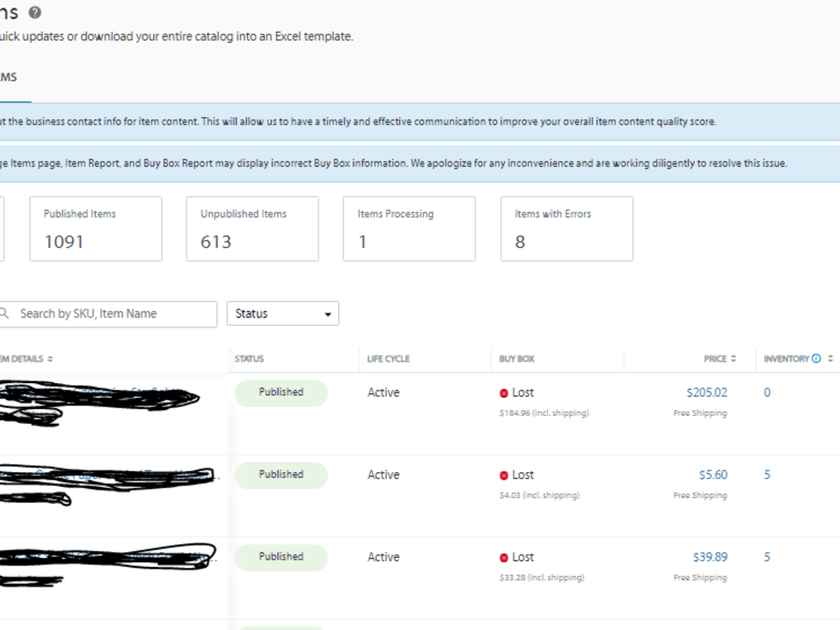Image resolution: width=840 pixels, height=630 pixels.
Task: Click Free Shipping under $5.60
Action: coord(701,496)
